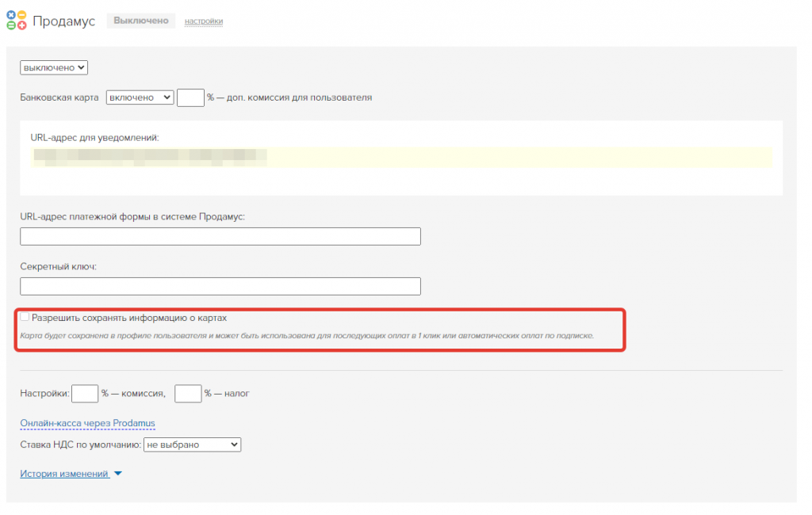This screenshot has height=515, width=812.
Task: Click the Продамус title text
Action: [x=63, y=21]
